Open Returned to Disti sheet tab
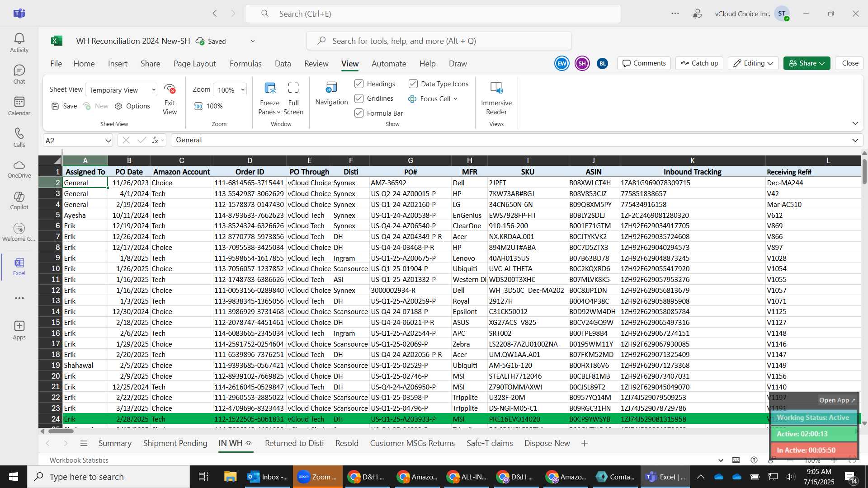The width and height of the screenshot is (868, 488). (x=294, y=443)
